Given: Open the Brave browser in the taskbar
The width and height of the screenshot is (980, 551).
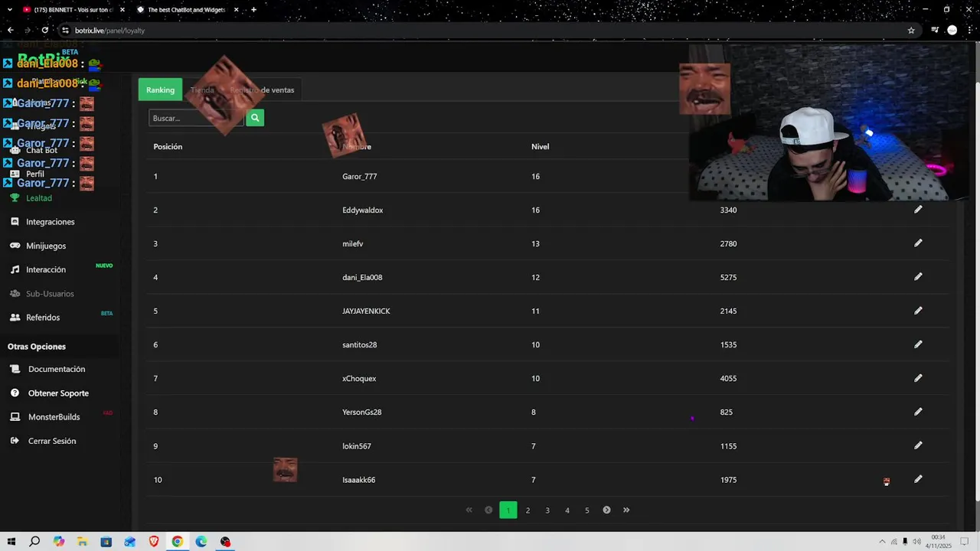Looking at the screenshot, I should click(x=154, y=541).
